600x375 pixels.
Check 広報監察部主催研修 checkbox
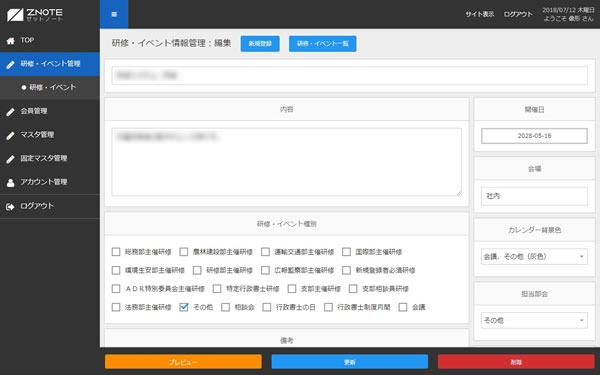265,270
